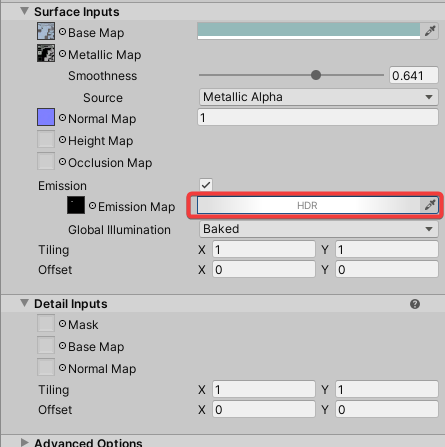This screenshot has height=447, width=445.
Task: Open texture picker circle next to Normal Map in Surface Inputs
Action: click(x=62, y=118)
